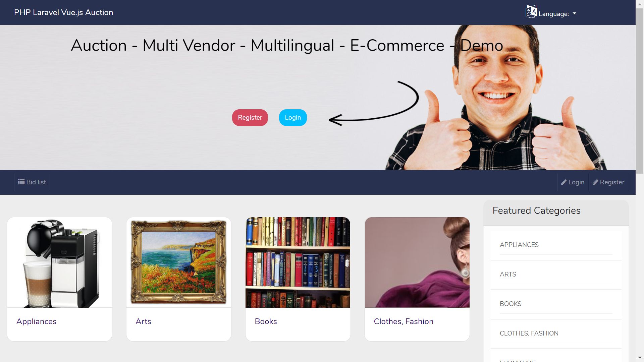Click the pencil icon beside Register
The height and width of the screenshot is (362, 644).
(595, 182)
